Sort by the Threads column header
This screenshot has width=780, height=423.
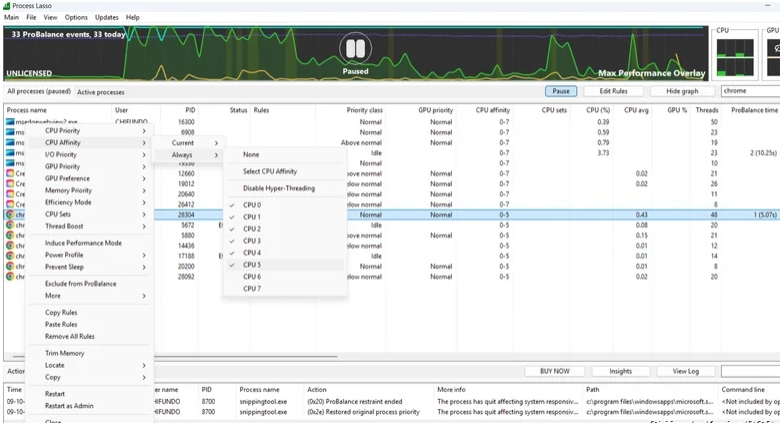tap(706, 110)
